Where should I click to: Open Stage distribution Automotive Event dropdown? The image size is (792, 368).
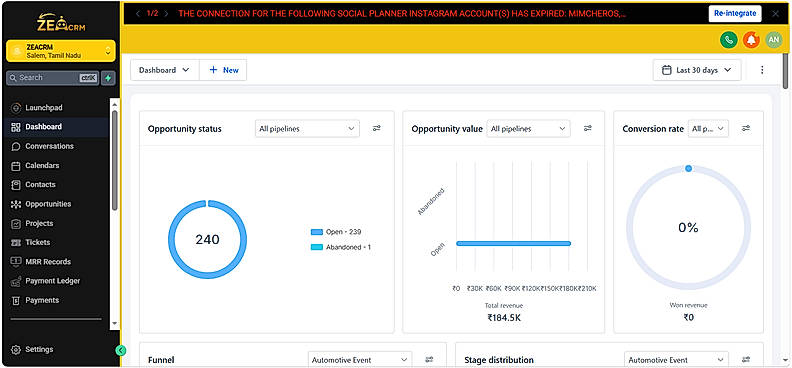(x=676, y=360)
